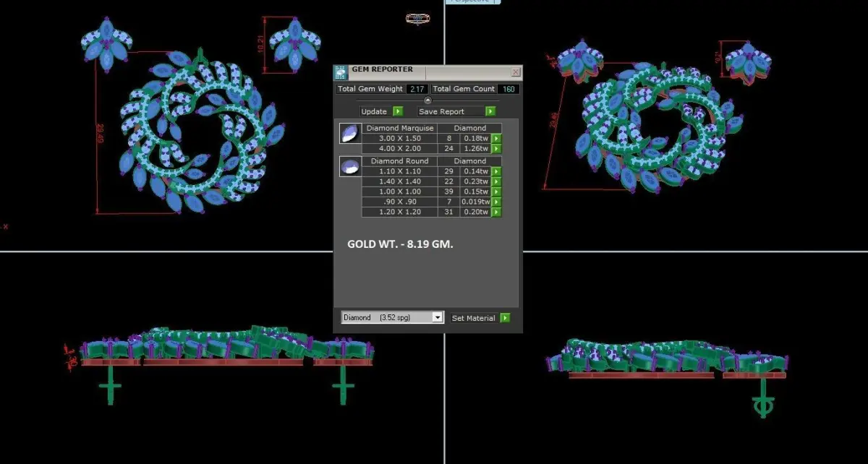Click green arrow for 0.019tw row
Screen dimensions: 868x464
tap(496, 202)
